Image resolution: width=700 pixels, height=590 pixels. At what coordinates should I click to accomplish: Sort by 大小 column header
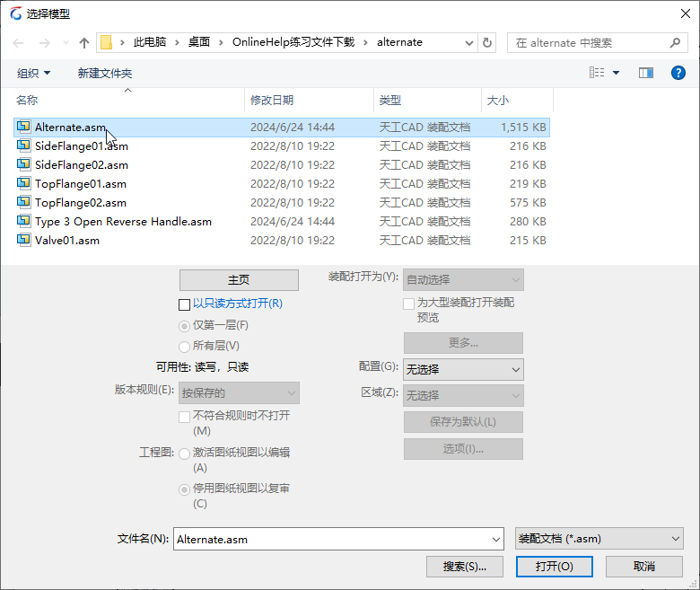[497, 100]
